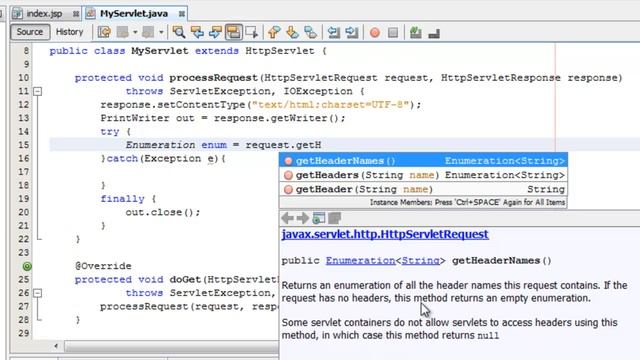Switch to Source view
640x360 pixels.
coord(30,32)
